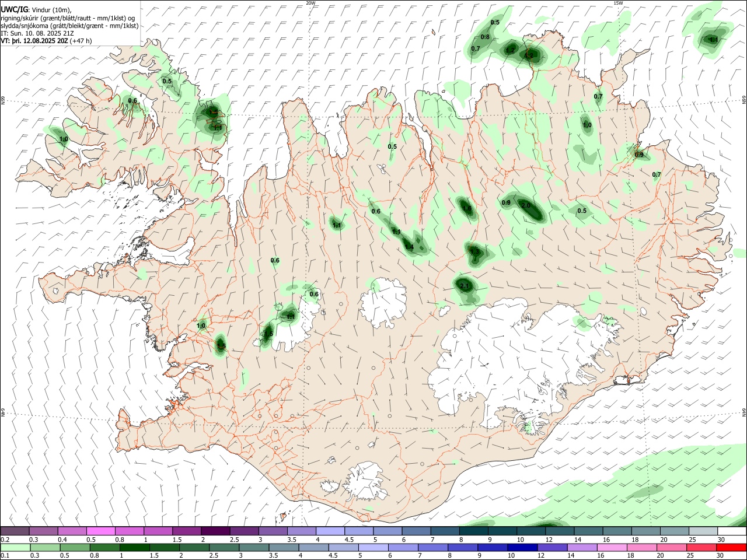Click the 1.2 precipitation label

pos(510,50)
